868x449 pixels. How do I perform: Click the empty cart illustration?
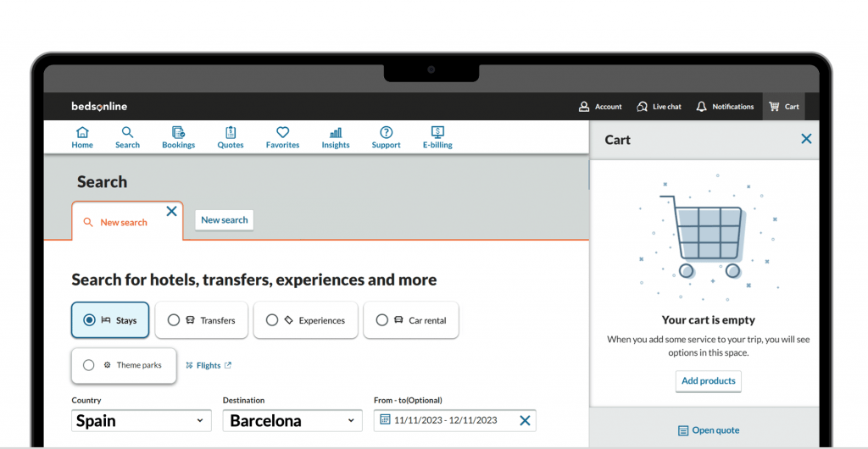709,236
